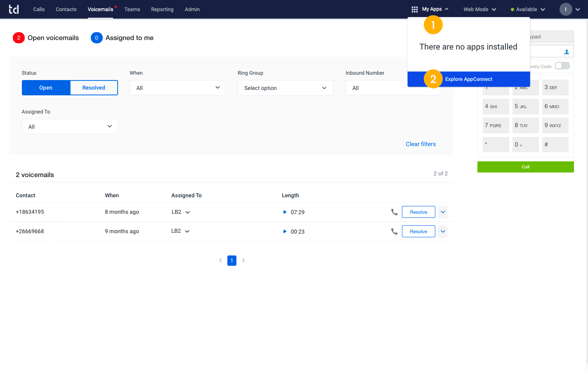Dial the 5 JKL keypad key

tap(526, 106)
